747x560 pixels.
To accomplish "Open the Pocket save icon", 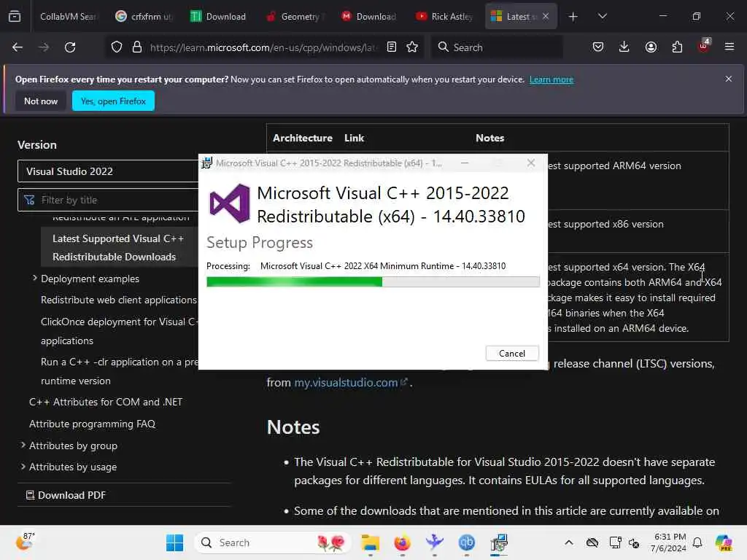I will (598, 47).
